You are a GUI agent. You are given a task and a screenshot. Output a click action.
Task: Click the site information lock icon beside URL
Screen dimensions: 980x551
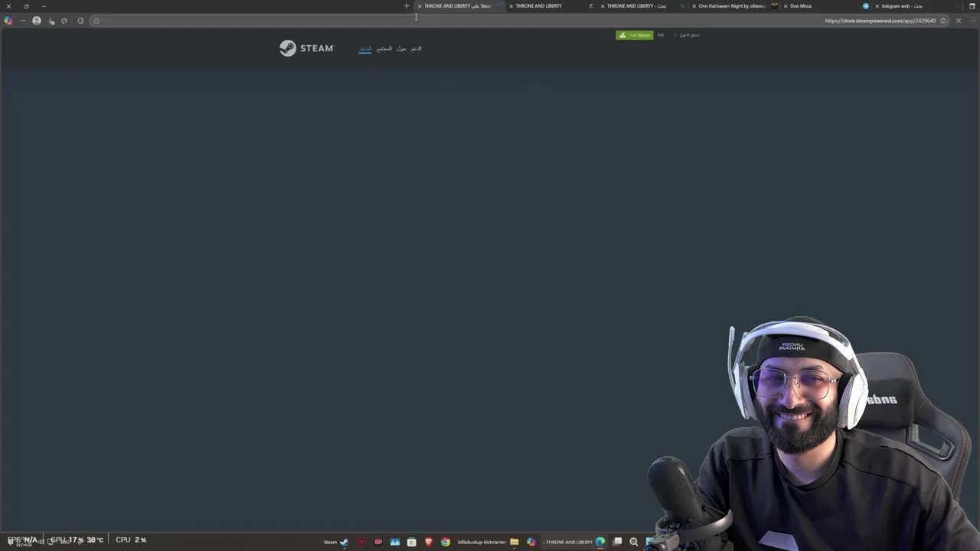tap(943, 21)
